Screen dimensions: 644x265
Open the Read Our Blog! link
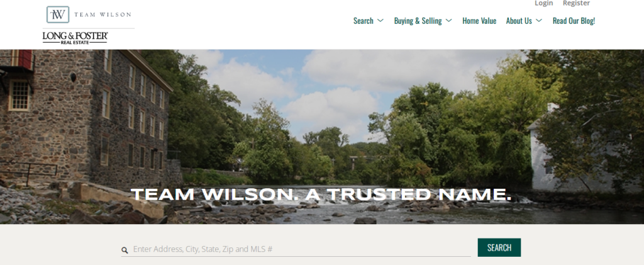574,21
